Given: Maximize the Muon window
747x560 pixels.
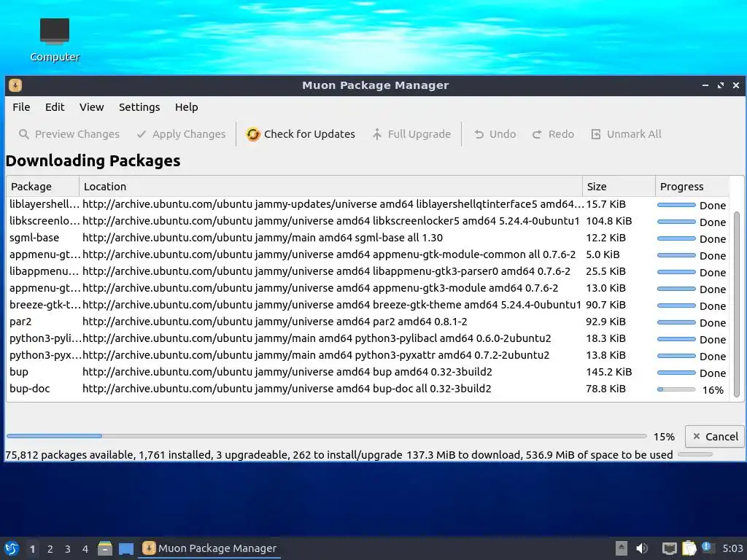Looking at the screenshot, I should click(720, 85).
